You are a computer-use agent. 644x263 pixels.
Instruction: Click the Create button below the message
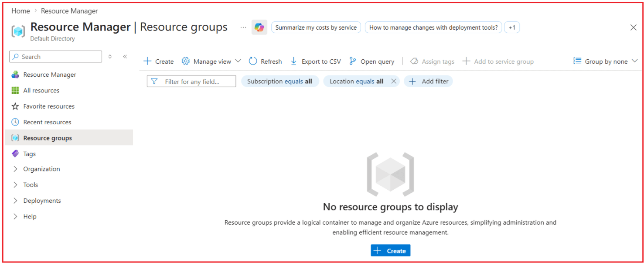pos(390,250)
